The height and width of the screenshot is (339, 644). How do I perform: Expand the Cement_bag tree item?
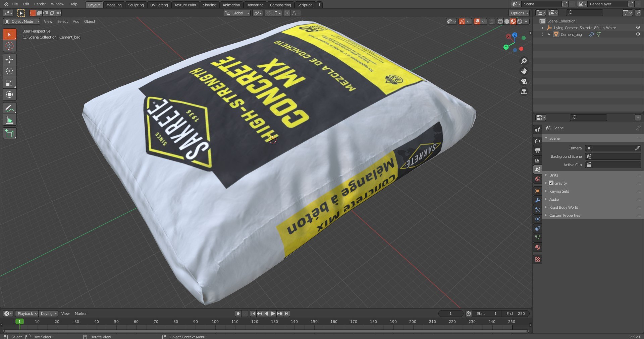pos(549,34)
